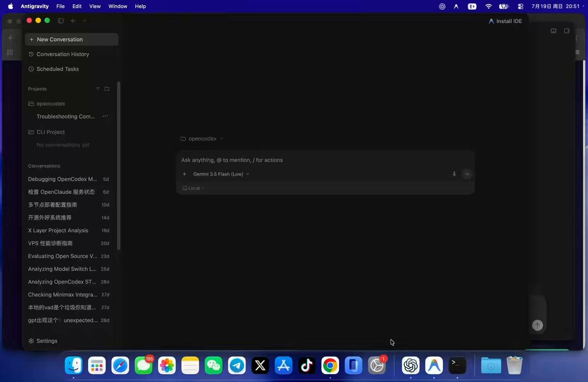Screen dimensions: 588x382
Task: Open Finder from the Dock
Action: 74,365
